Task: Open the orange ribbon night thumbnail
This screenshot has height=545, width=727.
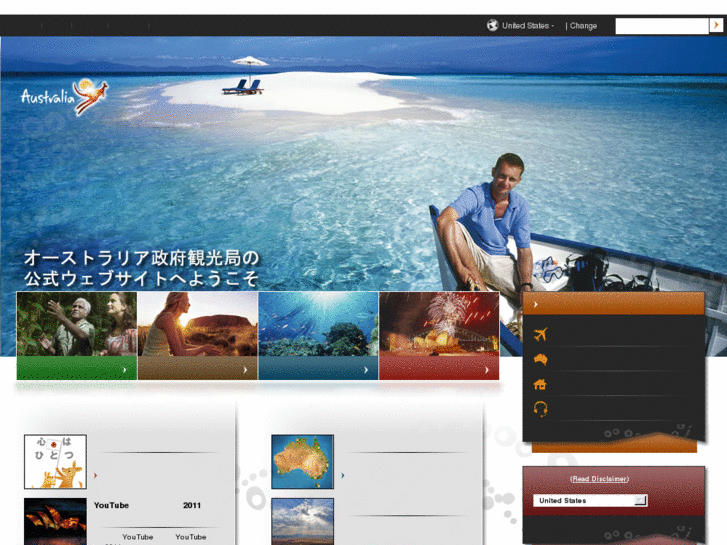Action: point(55,521)
